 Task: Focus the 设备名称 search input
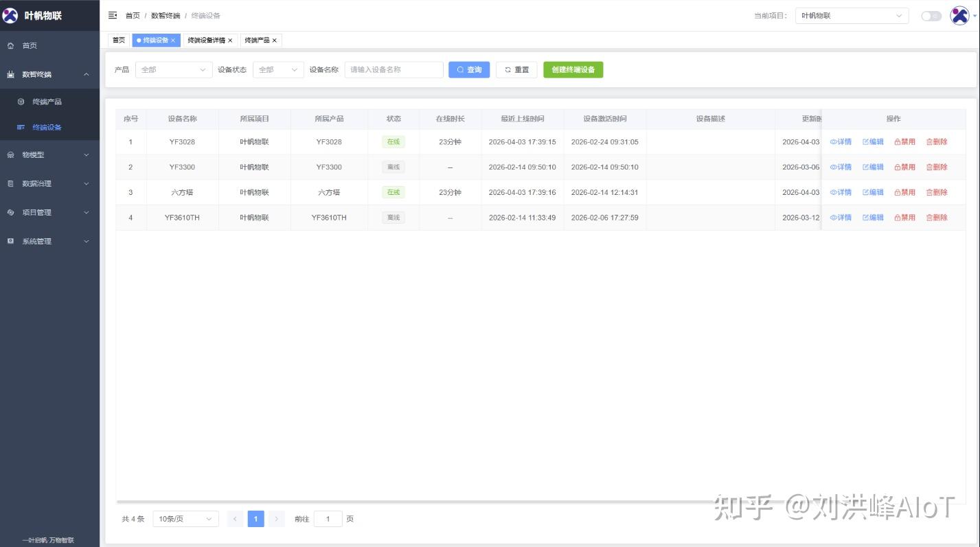coord(394,69)
